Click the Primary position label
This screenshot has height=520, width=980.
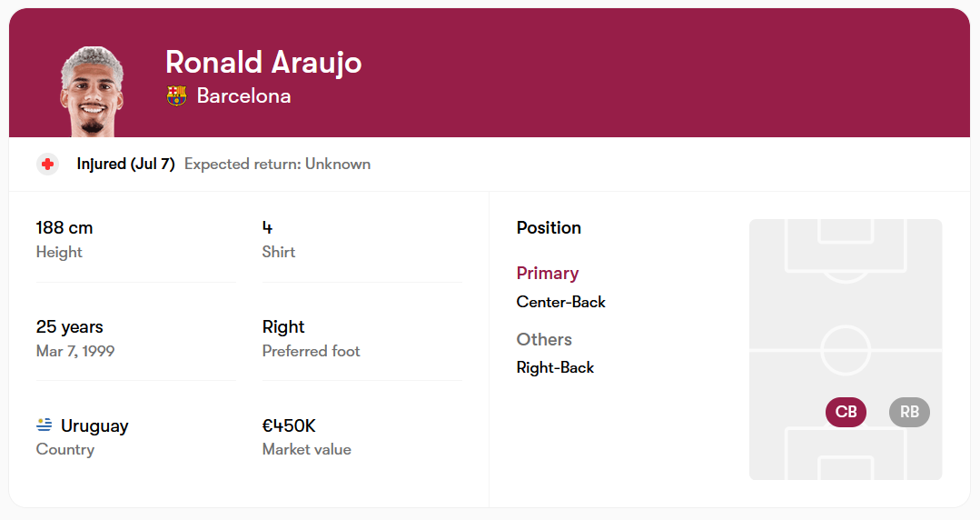pyautogui.click(x=548, y=273)
